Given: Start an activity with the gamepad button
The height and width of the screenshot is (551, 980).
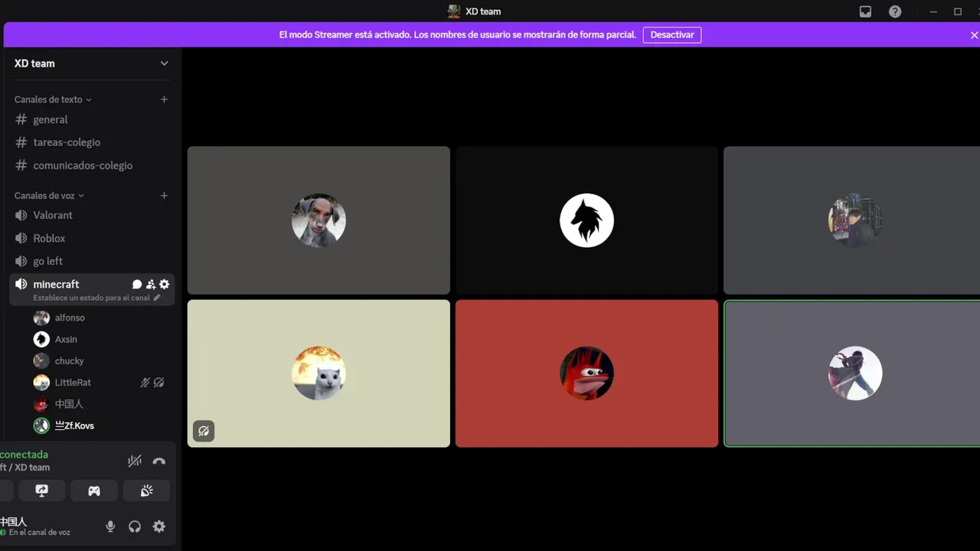Looking at the screenshot, I should point(94,491).
